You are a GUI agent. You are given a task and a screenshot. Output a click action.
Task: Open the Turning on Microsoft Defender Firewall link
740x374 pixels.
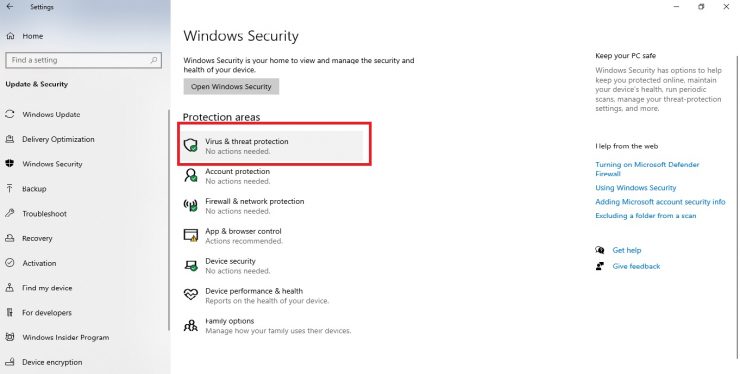[647, 169]
